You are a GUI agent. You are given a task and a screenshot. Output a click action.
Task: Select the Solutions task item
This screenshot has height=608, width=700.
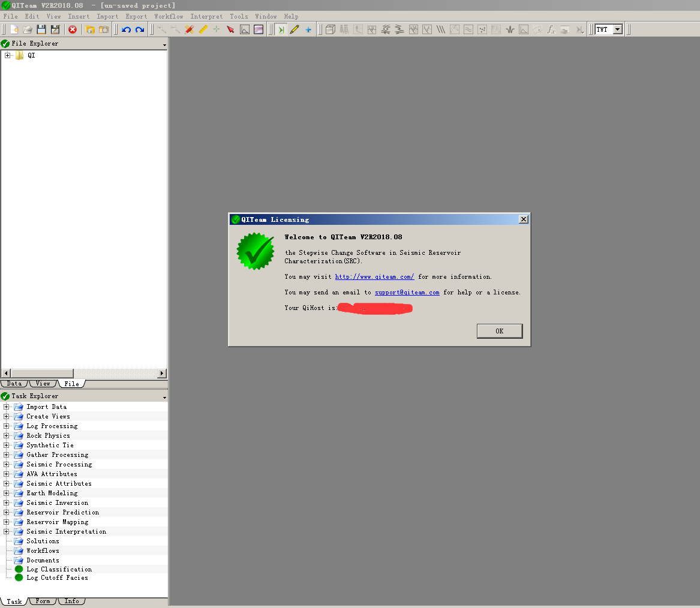[43, 541]
